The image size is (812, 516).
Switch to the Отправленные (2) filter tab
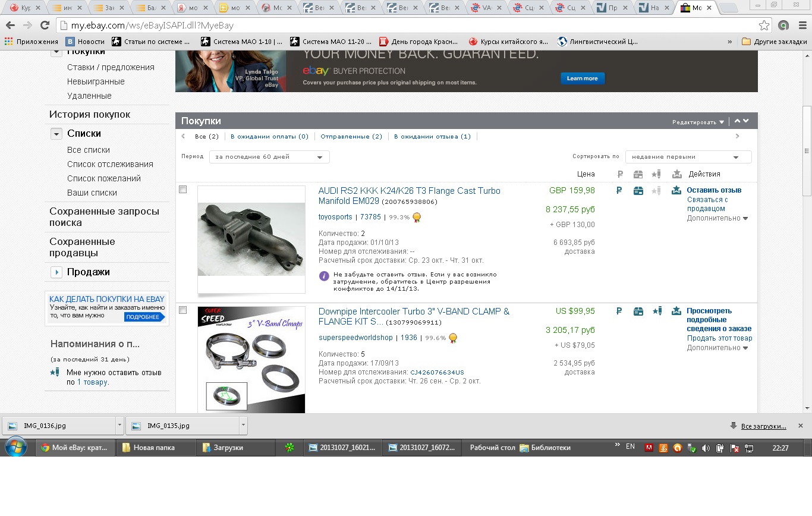(351, 137)
